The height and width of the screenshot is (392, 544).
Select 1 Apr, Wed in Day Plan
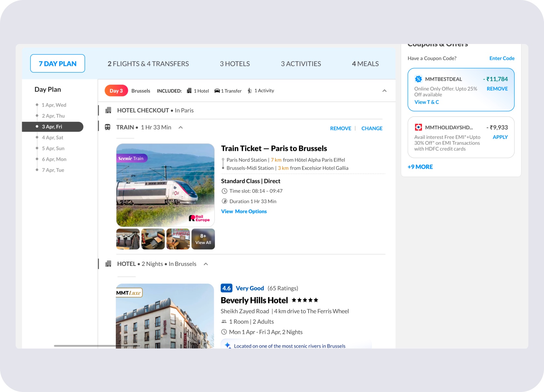point(54,105)
